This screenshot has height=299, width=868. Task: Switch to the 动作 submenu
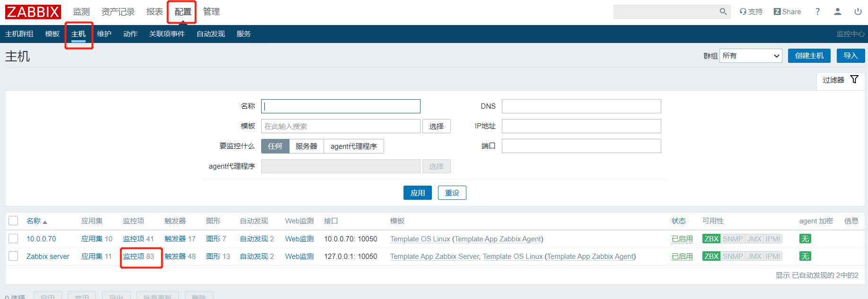tap(130, 34)
